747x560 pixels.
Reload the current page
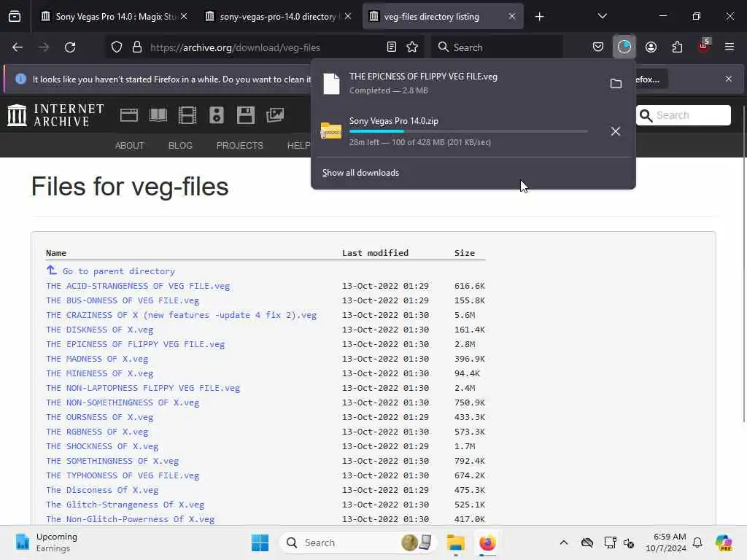click(70, 47)
